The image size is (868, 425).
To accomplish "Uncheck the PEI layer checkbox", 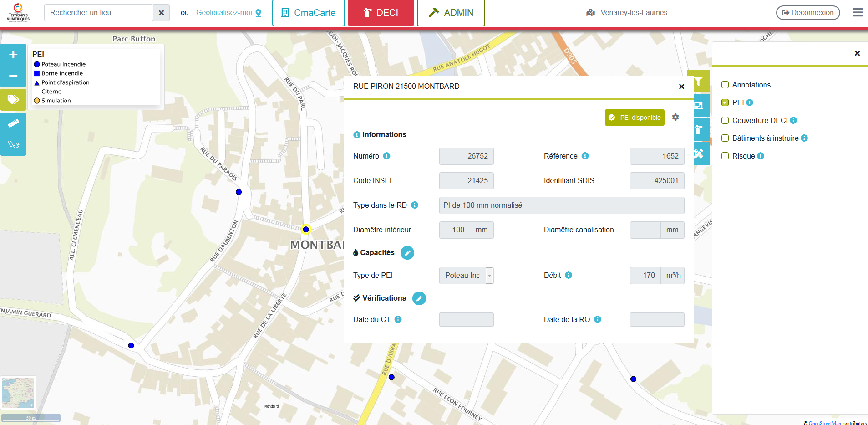I will click(x=725, y=102).
